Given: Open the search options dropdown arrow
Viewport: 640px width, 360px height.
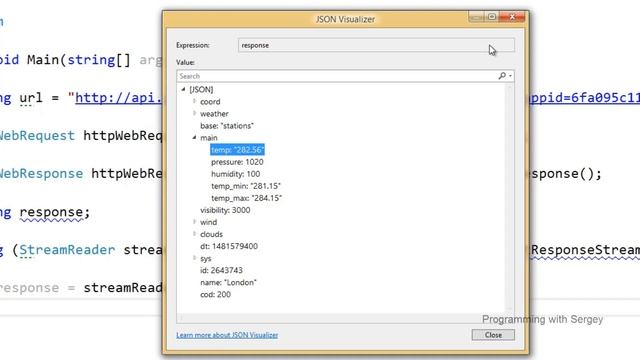Looking at the screenshot, I should tap(510, 76).
